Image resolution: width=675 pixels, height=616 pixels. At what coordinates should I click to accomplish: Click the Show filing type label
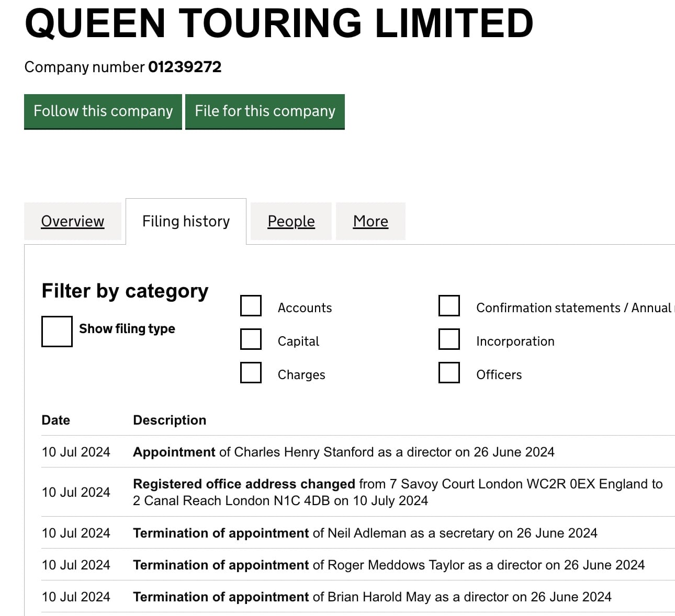pos(127,329)
